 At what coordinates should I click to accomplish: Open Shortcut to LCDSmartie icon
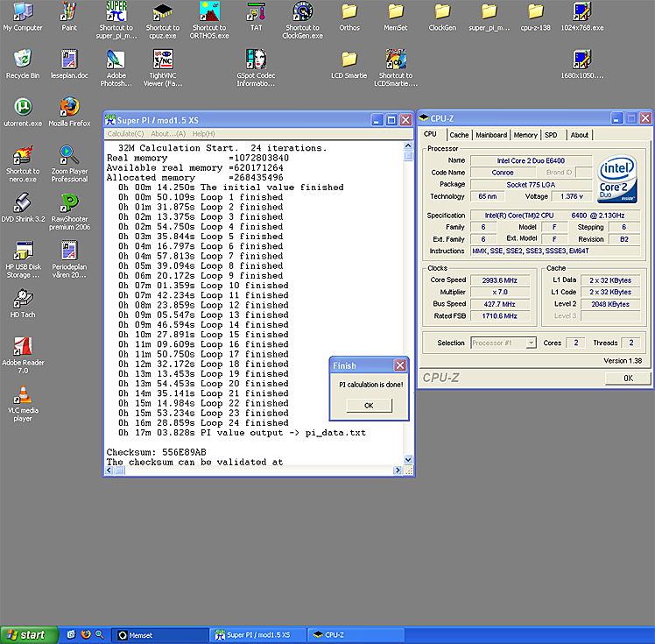pyautogui.click(x=396, y=67)
